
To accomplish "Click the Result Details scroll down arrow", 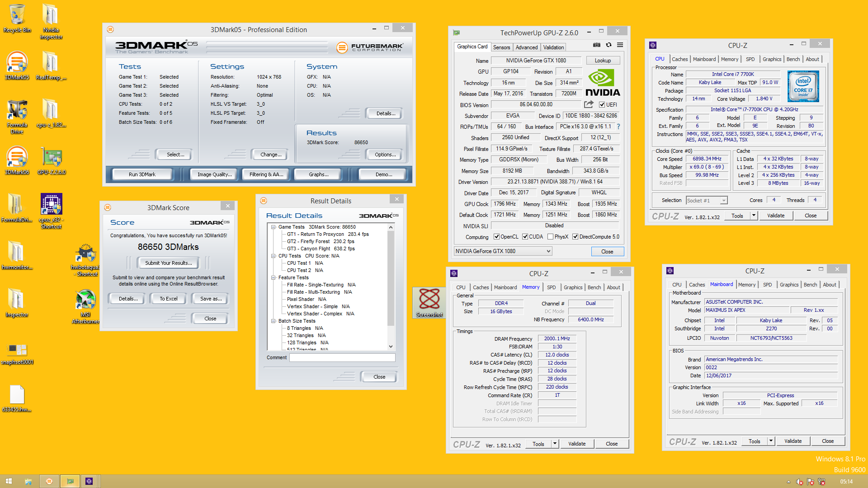I will click(x=391, y=347).
